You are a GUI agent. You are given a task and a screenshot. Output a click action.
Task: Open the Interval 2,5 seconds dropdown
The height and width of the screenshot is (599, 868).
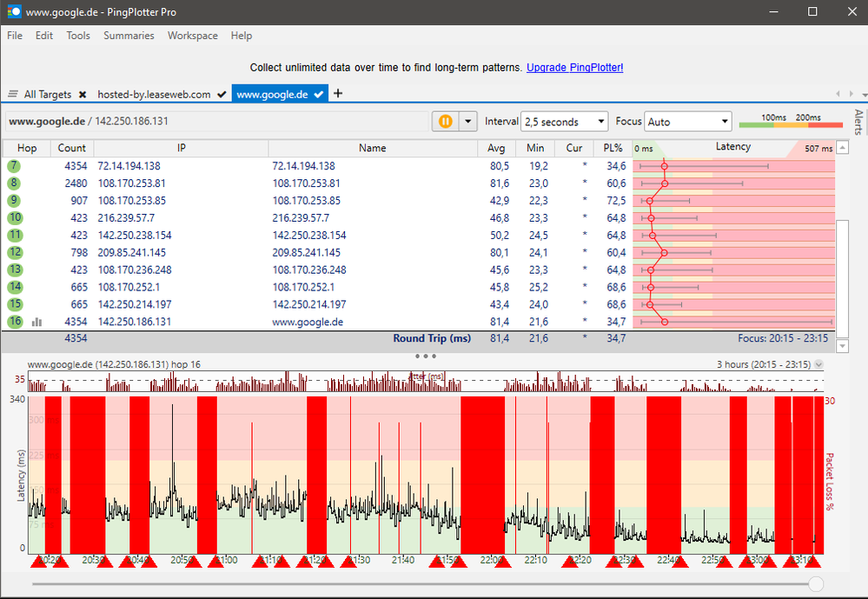tap(564, 122)
